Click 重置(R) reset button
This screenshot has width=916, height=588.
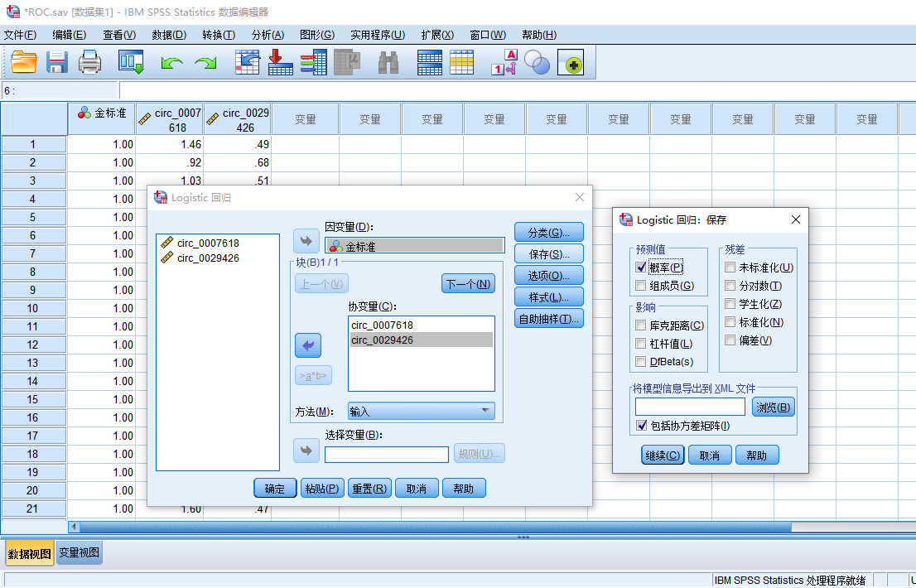tap(369, 488)
